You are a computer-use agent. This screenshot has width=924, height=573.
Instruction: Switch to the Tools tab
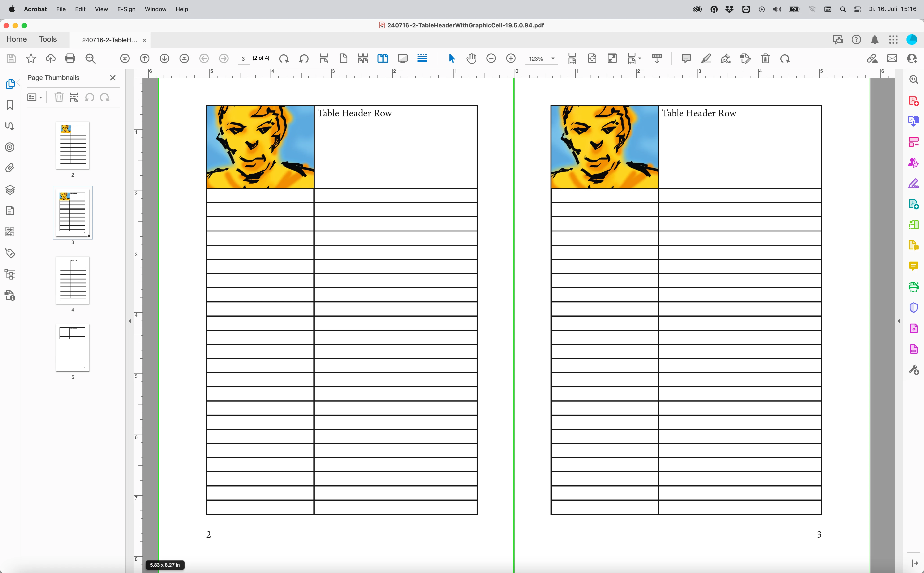tap(48, 39)
